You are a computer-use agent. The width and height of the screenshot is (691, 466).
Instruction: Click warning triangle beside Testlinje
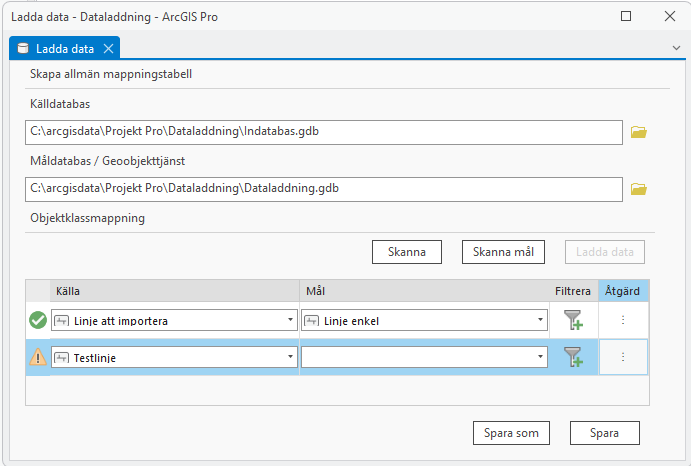coord(38,357)
